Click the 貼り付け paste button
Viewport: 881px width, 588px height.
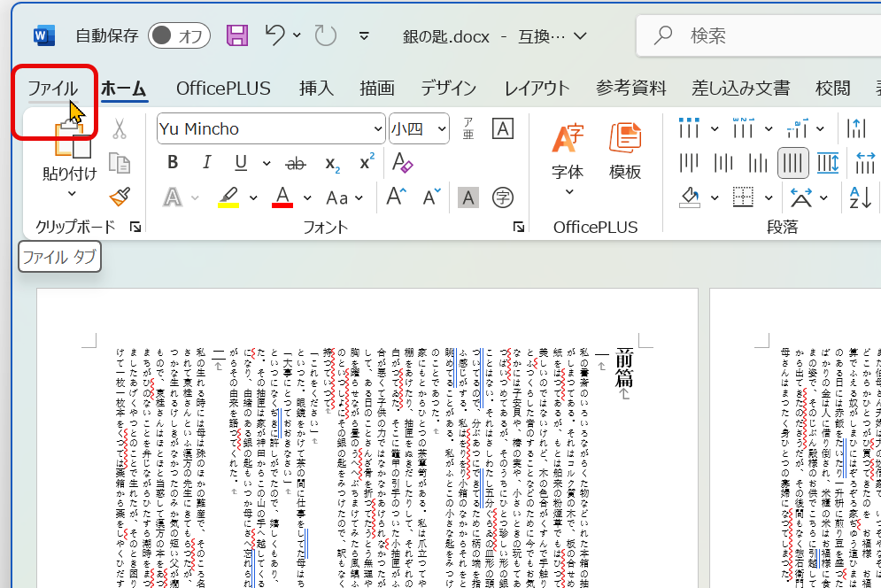pyautogui.click(x=70, y=151)
